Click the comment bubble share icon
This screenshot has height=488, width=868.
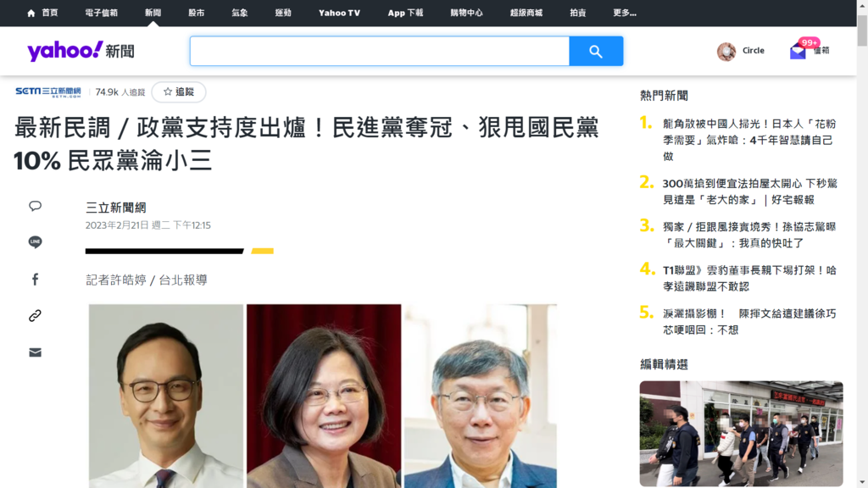click(35, 207)
